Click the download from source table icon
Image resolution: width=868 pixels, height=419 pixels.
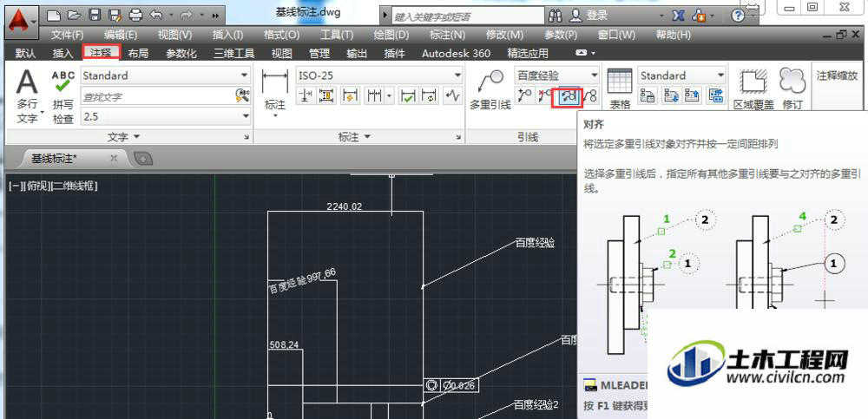click(x=670, y=95)
